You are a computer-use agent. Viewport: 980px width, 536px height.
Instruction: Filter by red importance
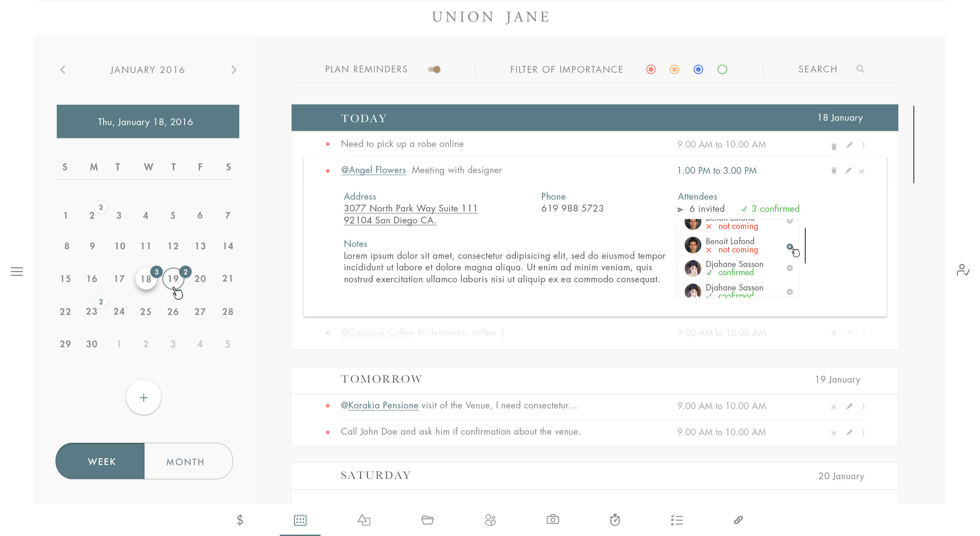click(651, 69)
